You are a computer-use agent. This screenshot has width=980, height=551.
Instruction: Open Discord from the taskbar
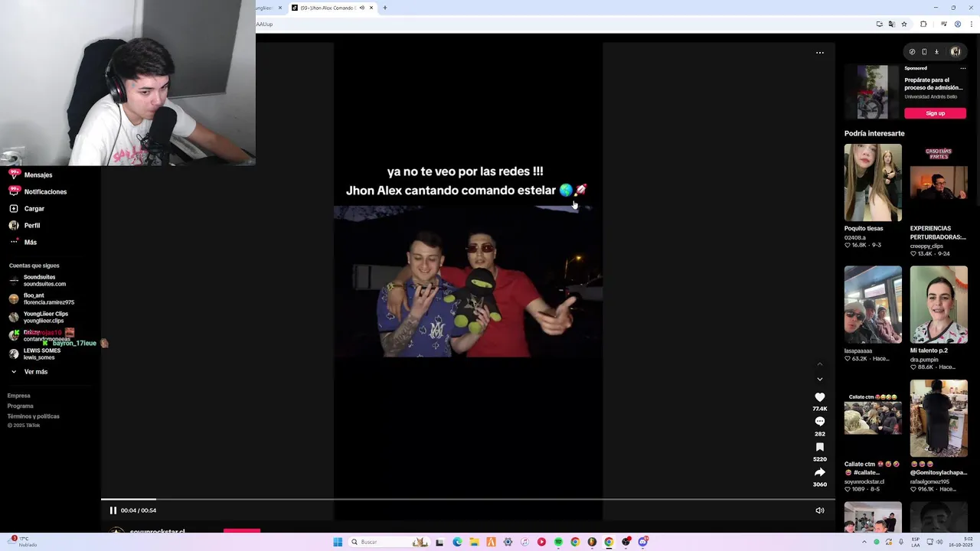[643, 542]
